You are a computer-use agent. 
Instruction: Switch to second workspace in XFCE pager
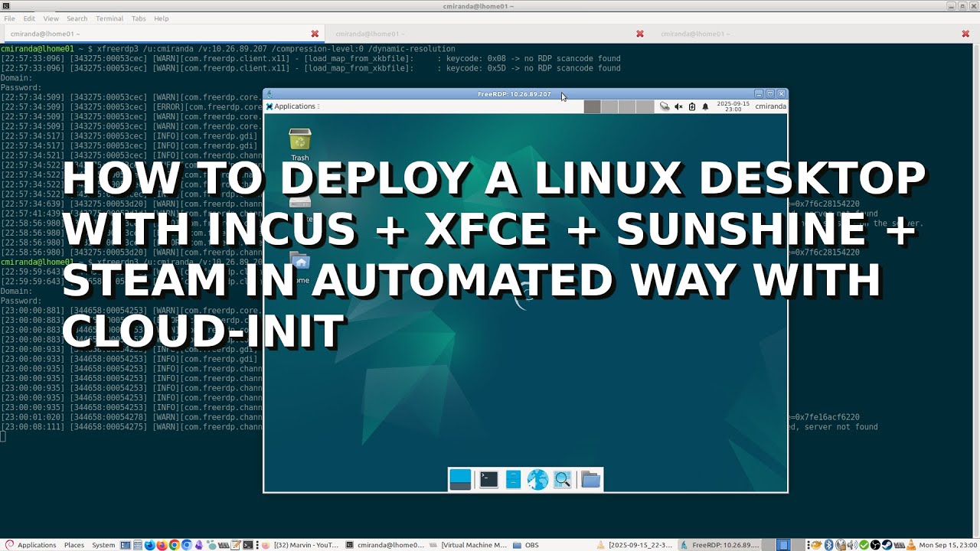coord(609,106)
